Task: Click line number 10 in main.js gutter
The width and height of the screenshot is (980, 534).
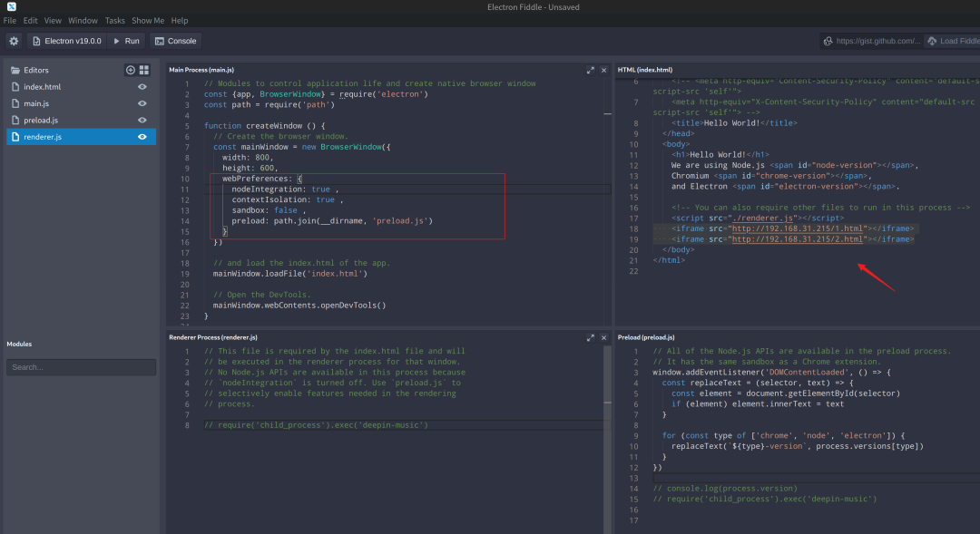Action: coord(185,179)
